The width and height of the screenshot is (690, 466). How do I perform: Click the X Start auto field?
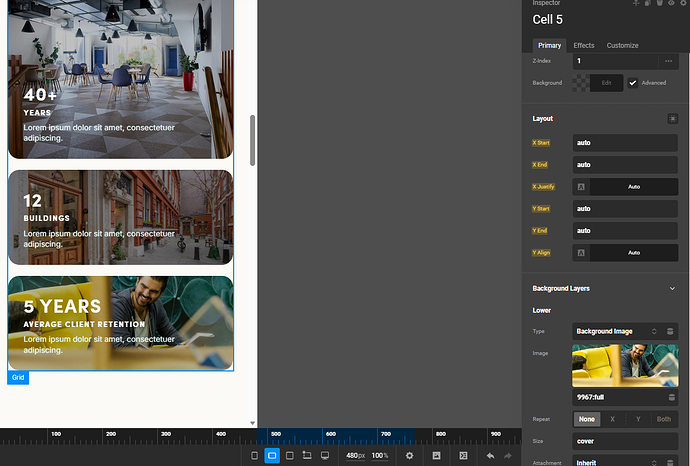coord(625,143)
